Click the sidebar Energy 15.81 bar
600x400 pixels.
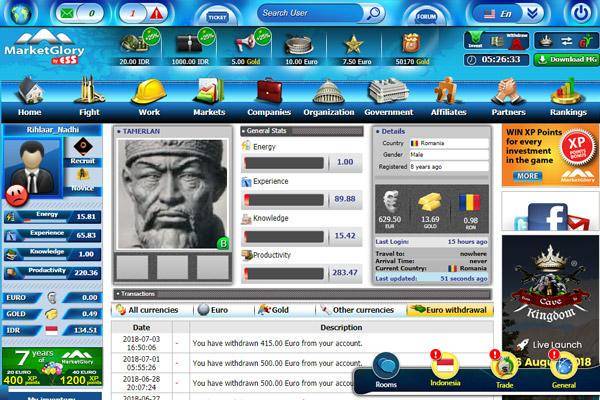click(52, 216)
